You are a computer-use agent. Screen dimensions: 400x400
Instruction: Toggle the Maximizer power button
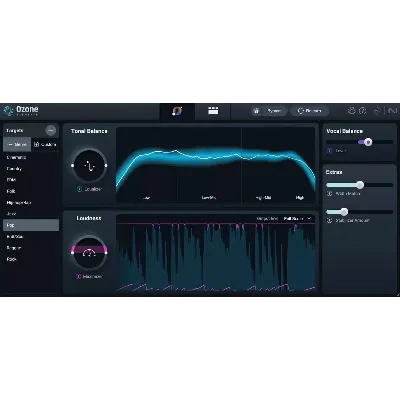point(79,276)
